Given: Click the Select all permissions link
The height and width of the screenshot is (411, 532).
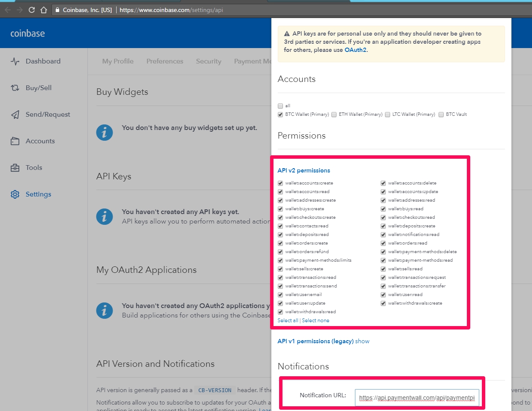Looking at the screenshot, I should tap(288, 320).
